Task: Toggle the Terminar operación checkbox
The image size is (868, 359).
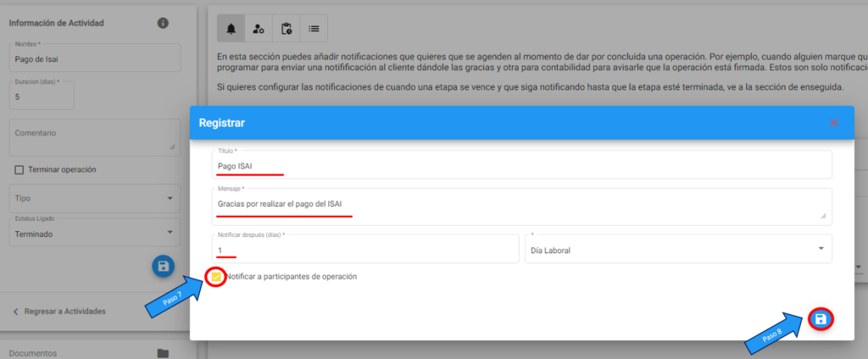Action: tap(19, 170)
